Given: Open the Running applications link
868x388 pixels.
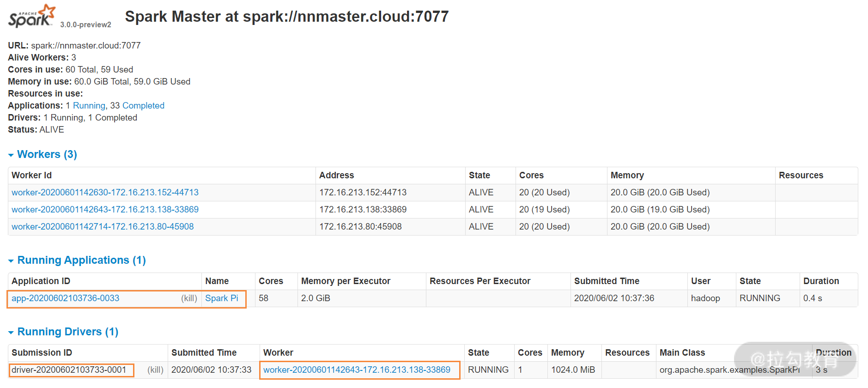Looking at the screenshot, I should 89,105.
